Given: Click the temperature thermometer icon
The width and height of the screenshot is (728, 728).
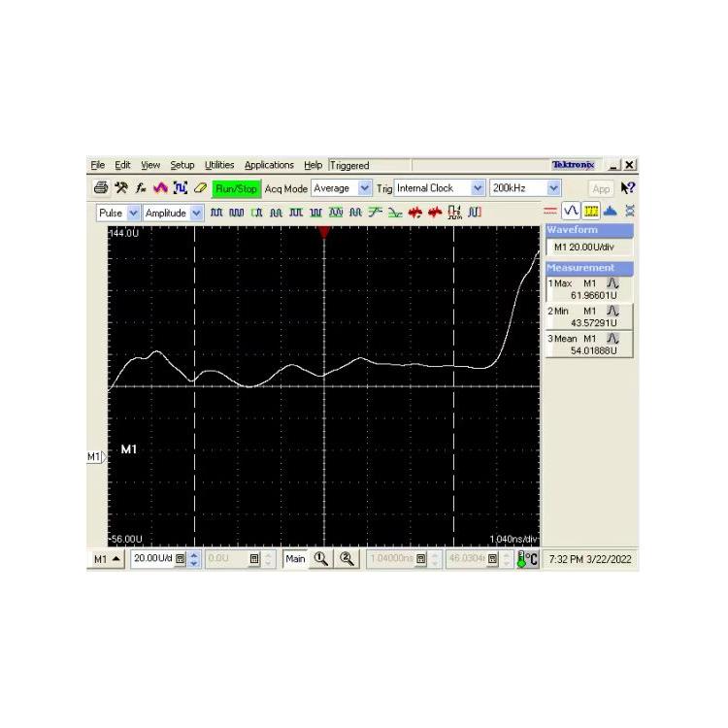Looking at the screenshot, I should pyautogui.click(x=527, y=559).
